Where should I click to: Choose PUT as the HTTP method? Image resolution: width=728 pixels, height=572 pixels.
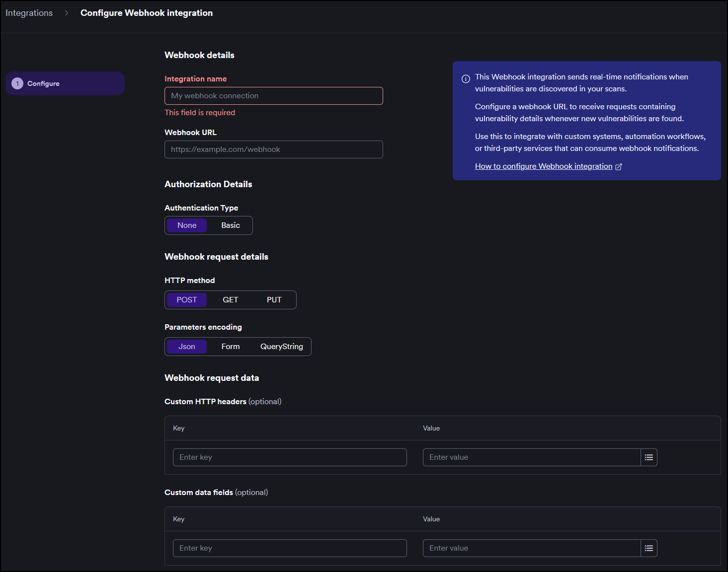[274, 299]
